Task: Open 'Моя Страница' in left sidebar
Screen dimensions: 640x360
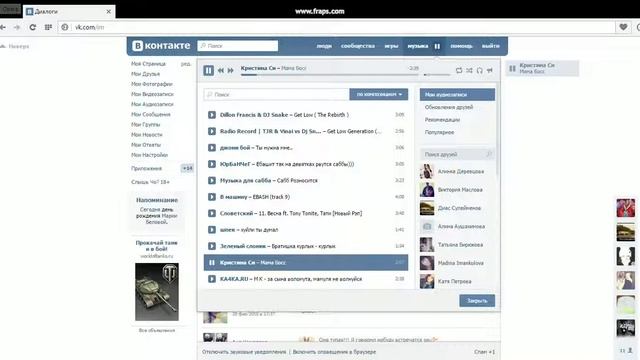Action: (x=149, y=64)
